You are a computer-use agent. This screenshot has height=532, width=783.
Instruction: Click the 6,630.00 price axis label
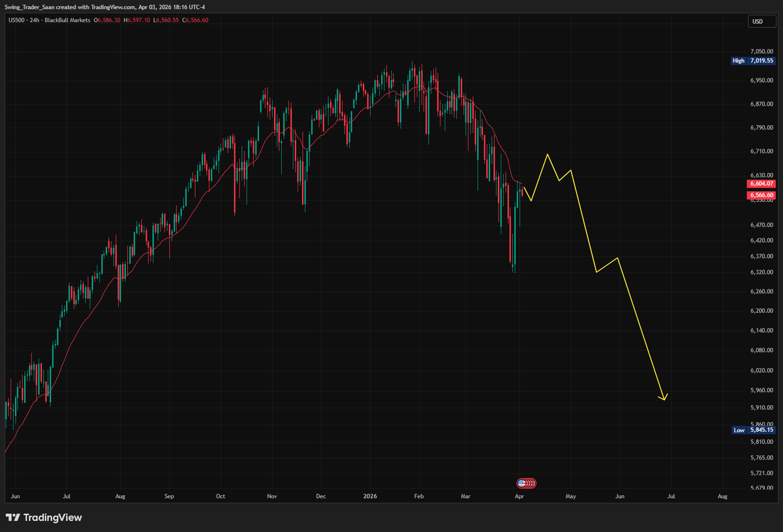click(761, 175)
